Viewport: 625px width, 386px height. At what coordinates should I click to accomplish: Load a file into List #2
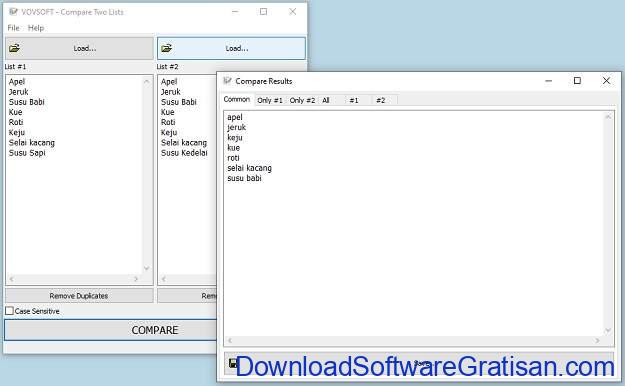point(231,48)
